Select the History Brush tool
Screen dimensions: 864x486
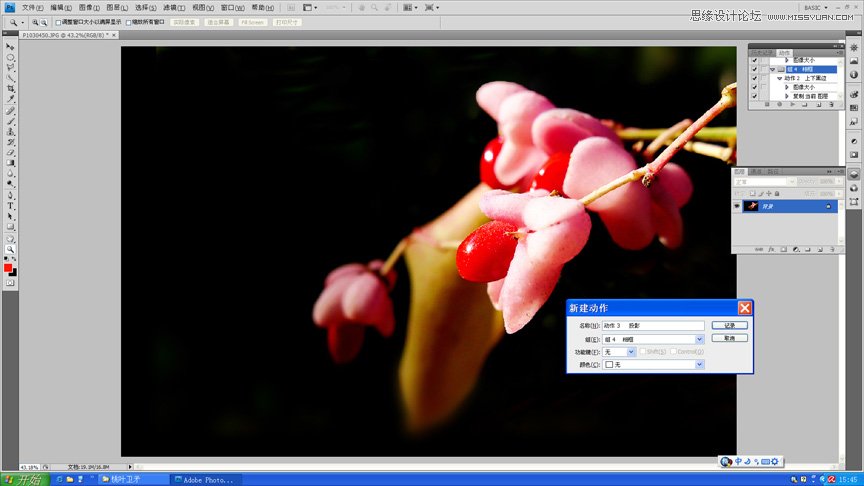click(x=10, y=142)
